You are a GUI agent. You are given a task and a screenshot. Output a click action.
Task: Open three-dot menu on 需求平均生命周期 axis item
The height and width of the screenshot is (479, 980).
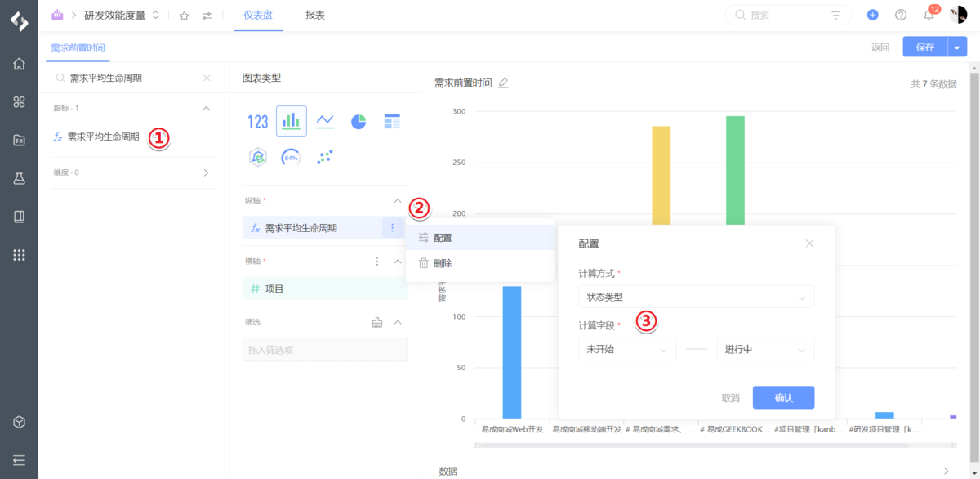[x=393, y=228]
